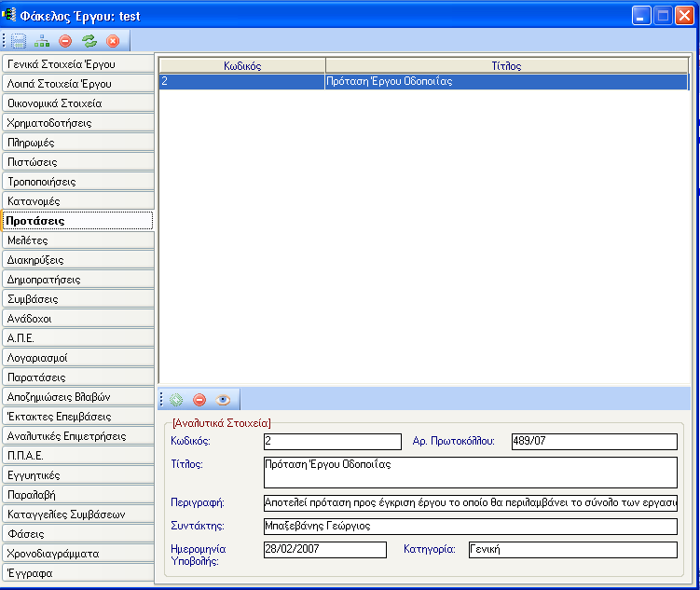Click the red minus icon in top toolbar
Screen dimensions: 700x590
click(65, 41)
